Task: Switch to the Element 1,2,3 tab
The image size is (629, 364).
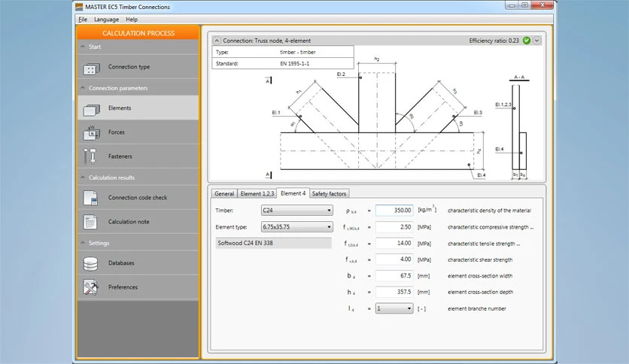Action: pyautogui.click(x=257, y=193)
